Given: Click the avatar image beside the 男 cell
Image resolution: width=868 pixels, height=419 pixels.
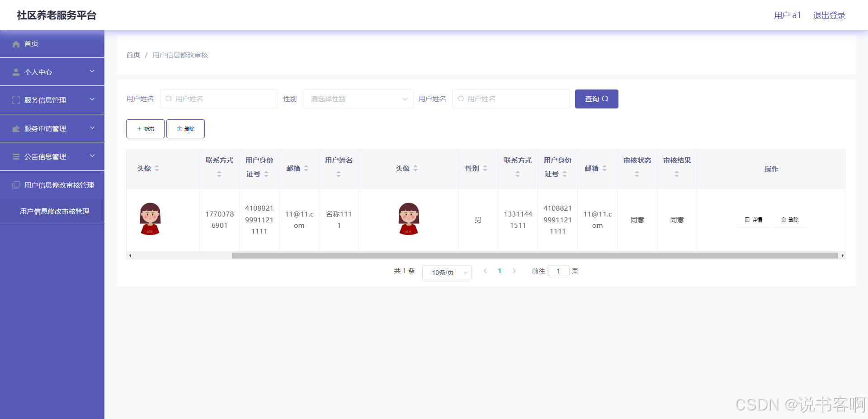Looking at the screenshot, I should click(x=409, y=219).
